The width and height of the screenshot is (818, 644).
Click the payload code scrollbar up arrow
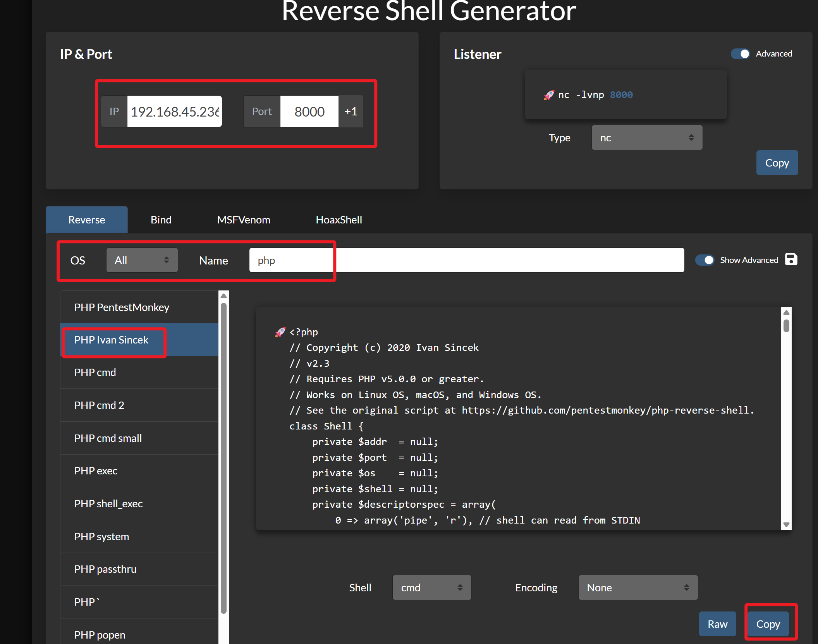pos(786,313)
